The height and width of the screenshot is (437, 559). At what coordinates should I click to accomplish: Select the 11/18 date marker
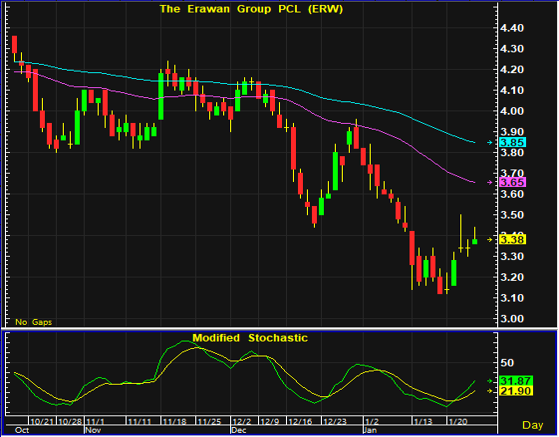point(175,422)
